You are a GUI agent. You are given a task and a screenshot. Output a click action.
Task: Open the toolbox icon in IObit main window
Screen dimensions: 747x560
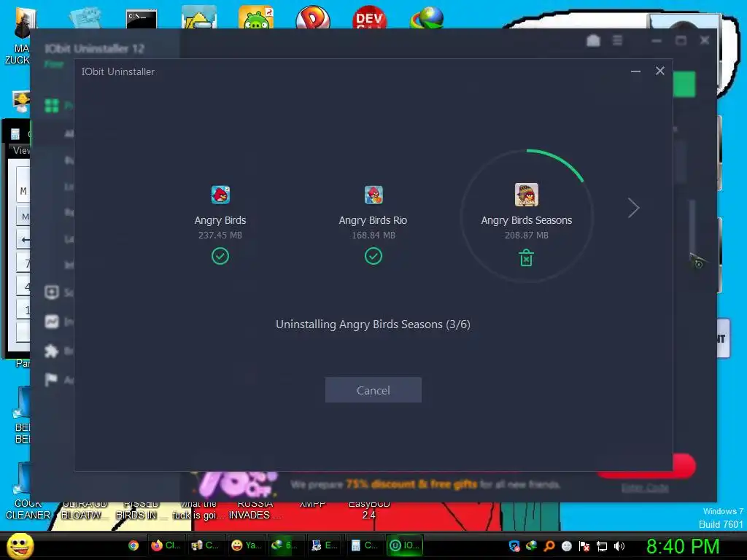[x=593, y=41]
